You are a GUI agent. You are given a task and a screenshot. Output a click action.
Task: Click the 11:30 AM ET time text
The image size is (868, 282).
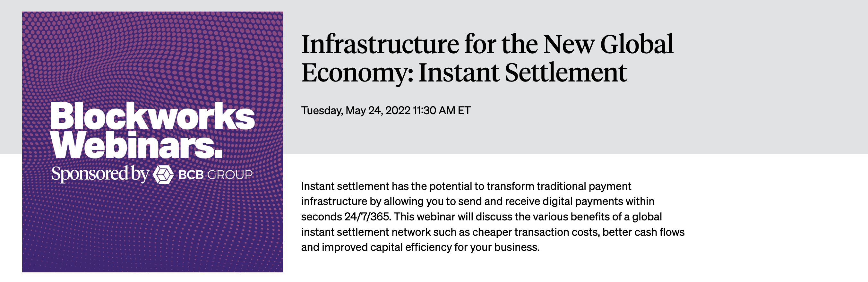point(442,110)
